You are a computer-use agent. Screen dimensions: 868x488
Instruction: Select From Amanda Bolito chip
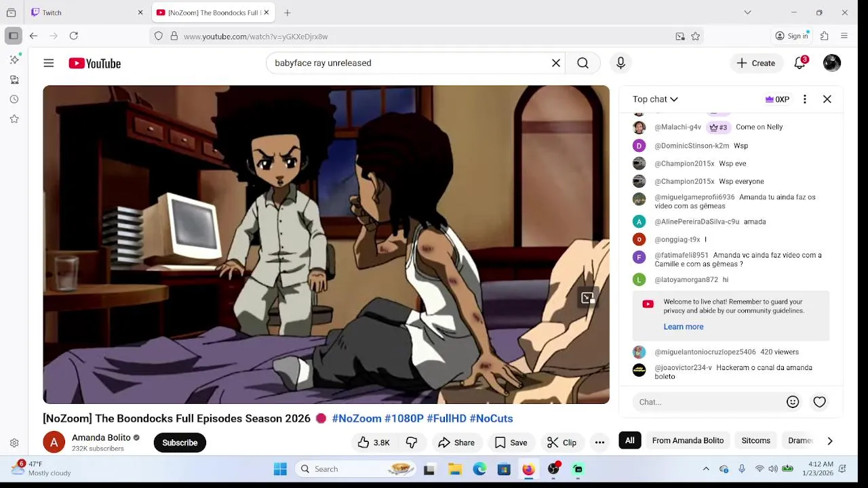pyautogui.click(x=688, y=441)
